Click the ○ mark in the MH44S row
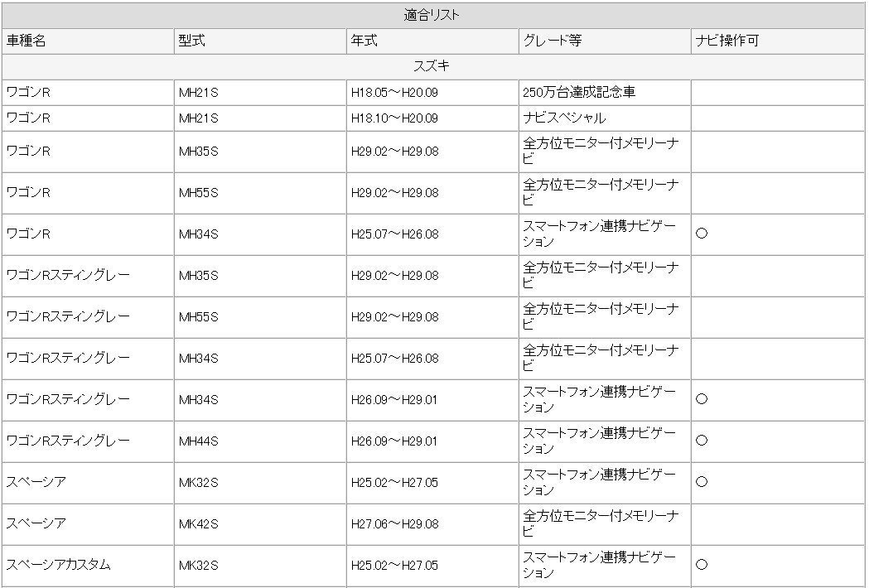Screen dimensions: 869x588 point(702,441)
